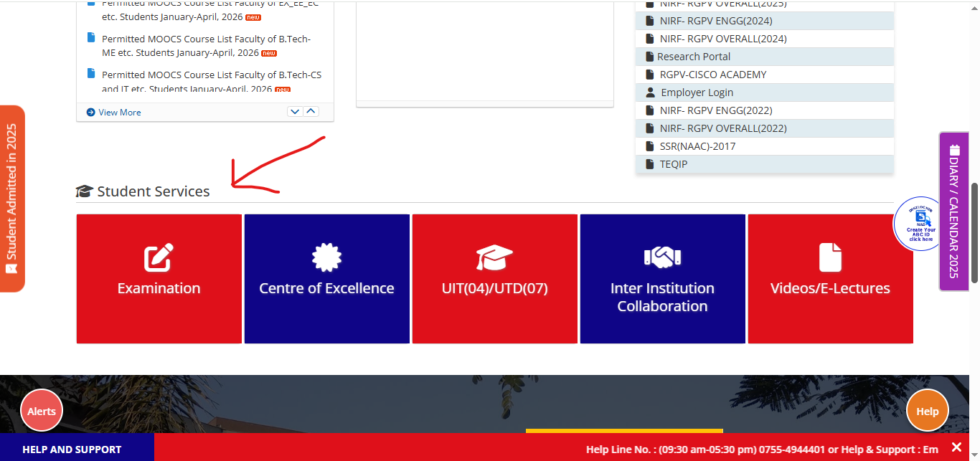Click the handshake icon for Inter Institution Collaboration
The height and width of the screenshot is (461, 980).
(x=662, y=257)
